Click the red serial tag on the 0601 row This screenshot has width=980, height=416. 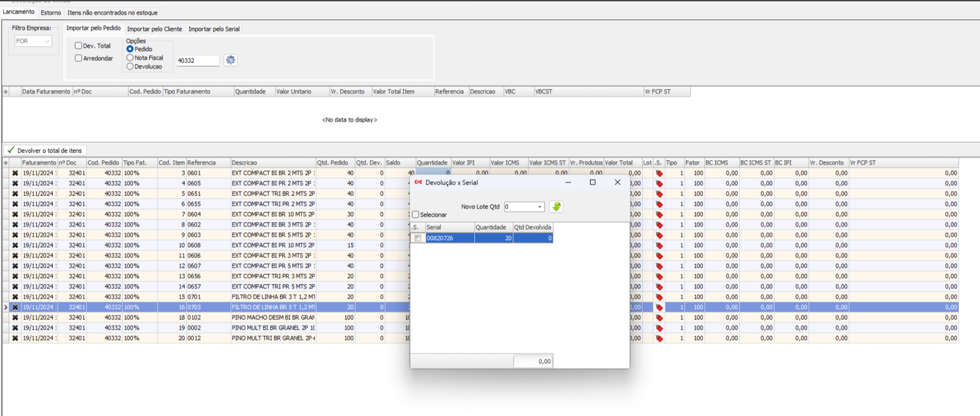pos(659,173)
